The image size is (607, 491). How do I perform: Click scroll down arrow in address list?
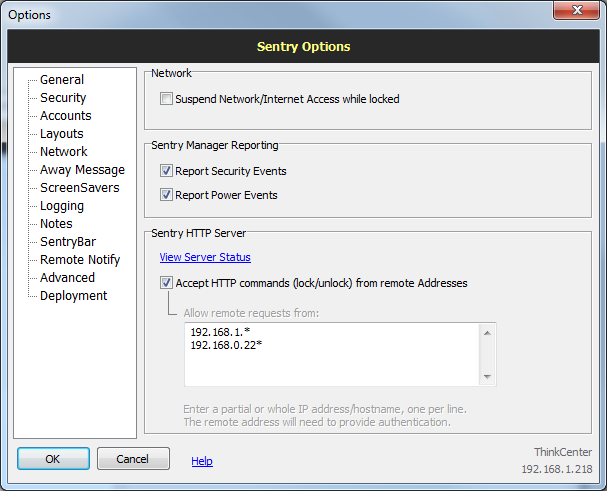click(487, 376)
